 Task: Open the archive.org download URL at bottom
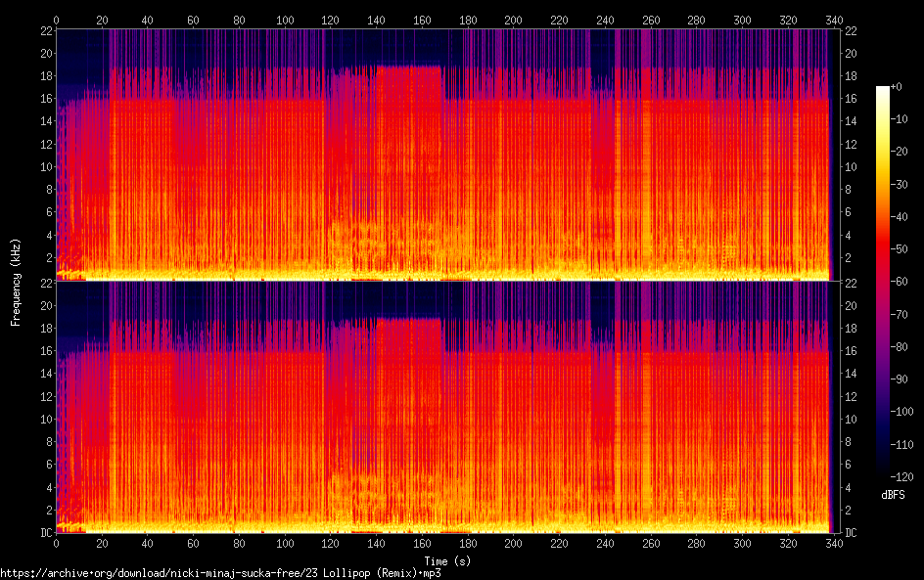pyautogui.click(x=220, y=573)
